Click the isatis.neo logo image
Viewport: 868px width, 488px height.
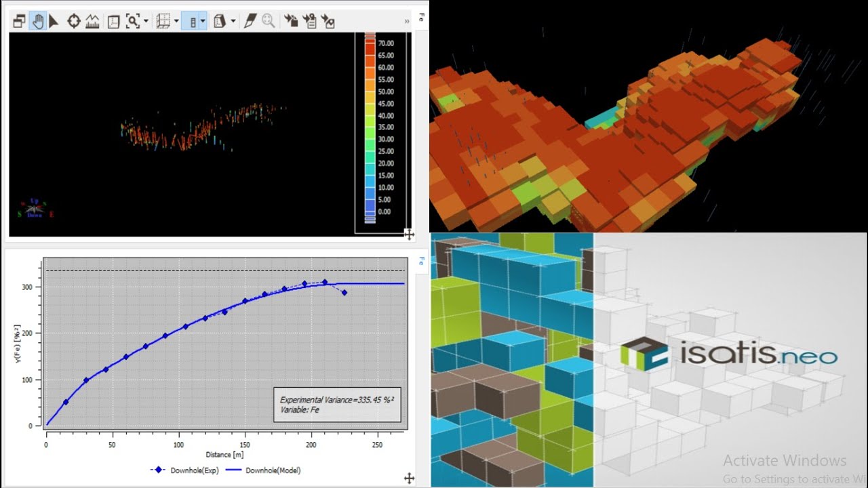pos(728,354)
